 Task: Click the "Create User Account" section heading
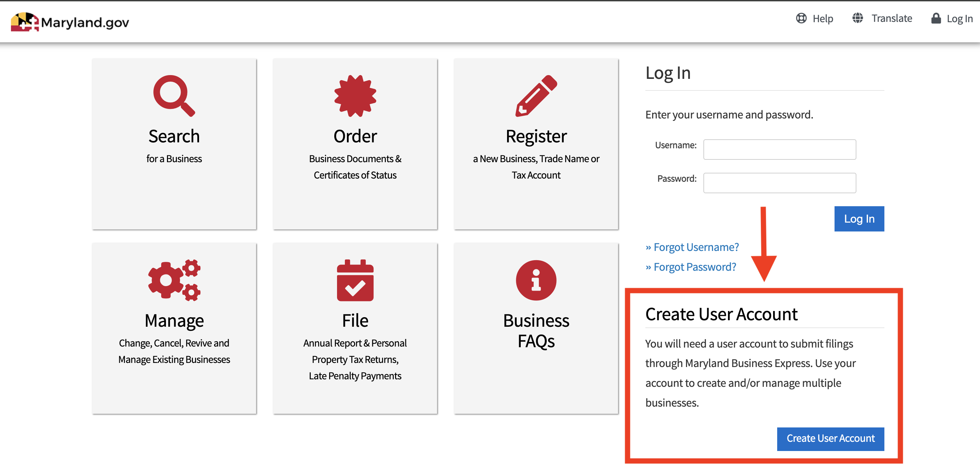(721, 314)
